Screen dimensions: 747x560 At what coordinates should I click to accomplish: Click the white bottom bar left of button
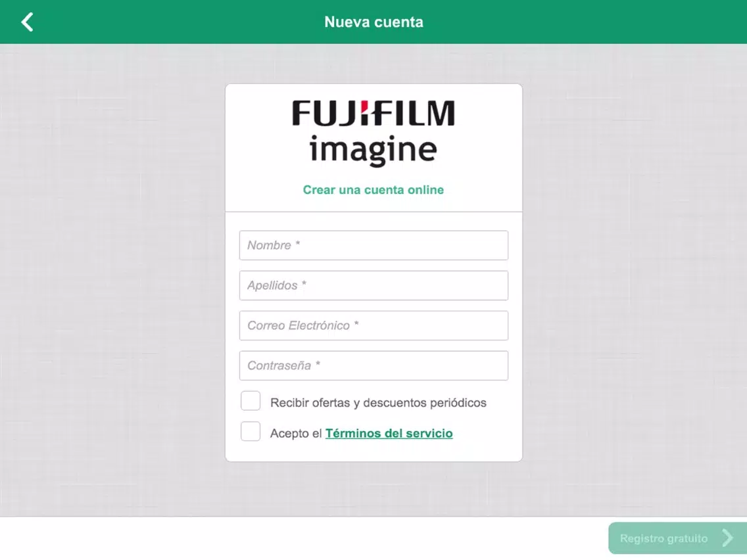point(304,538)
